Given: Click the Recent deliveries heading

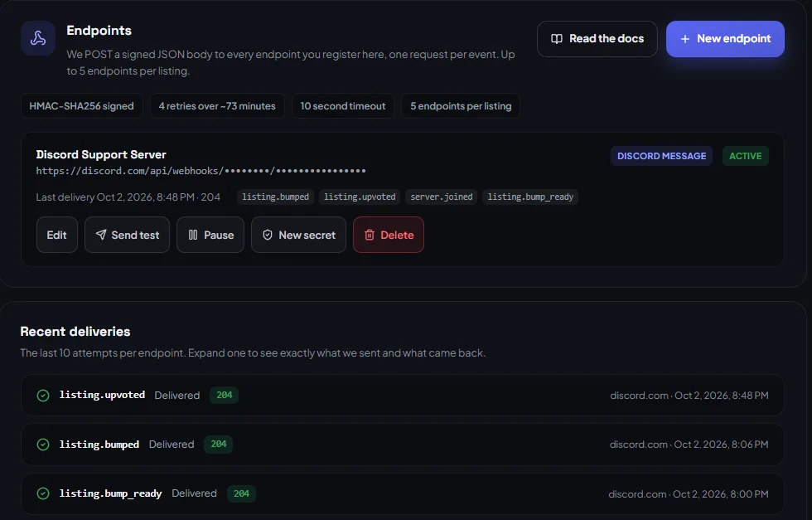Looking at the screenshot, I should pyautogui.click(x=75, y=331).
